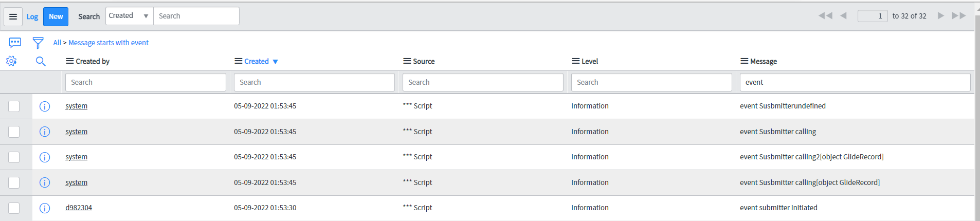
Task: Preview record info icon for calling2[object GlideRecord] row
Action: [x=45, y=157]
